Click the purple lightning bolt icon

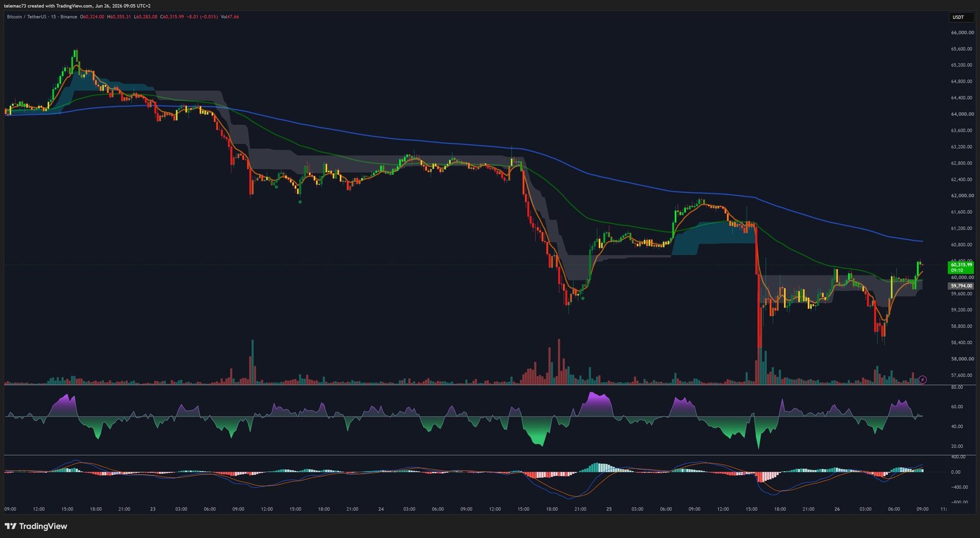pyautogui.click(x=922, y=380)
